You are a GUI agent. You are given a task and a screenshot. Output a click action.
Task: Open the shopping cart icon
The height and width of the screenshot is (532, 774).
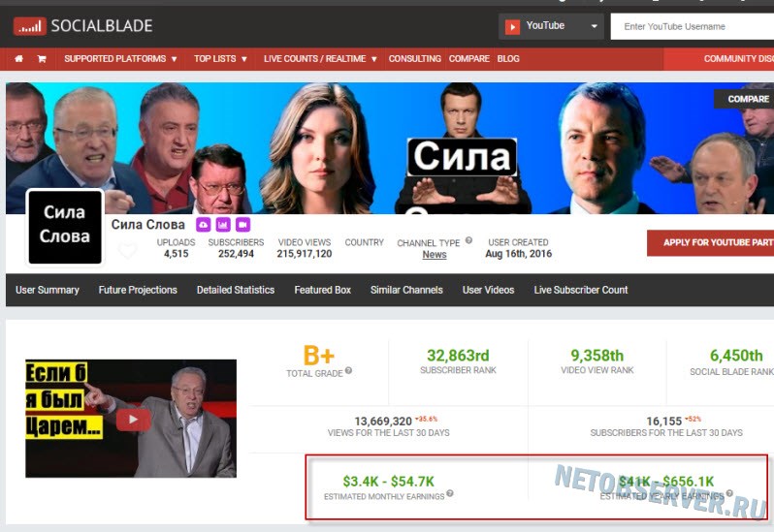[x=42, y=59]
